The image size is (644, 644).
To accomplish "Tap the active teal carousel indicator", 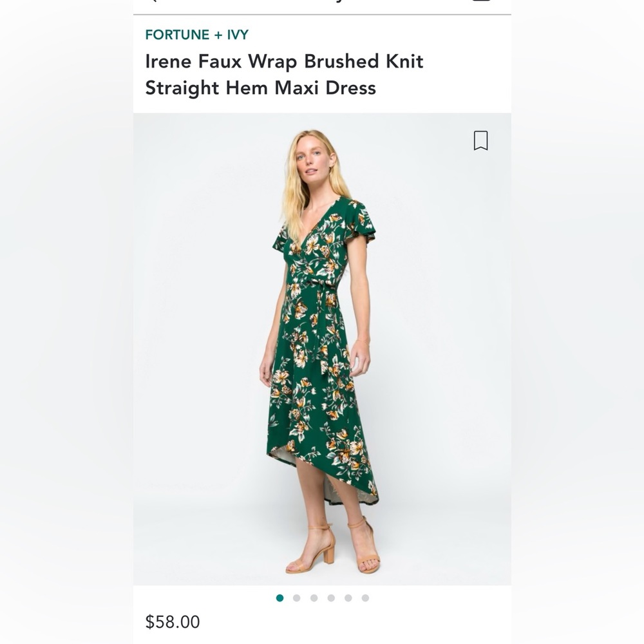I will (279, 598).
